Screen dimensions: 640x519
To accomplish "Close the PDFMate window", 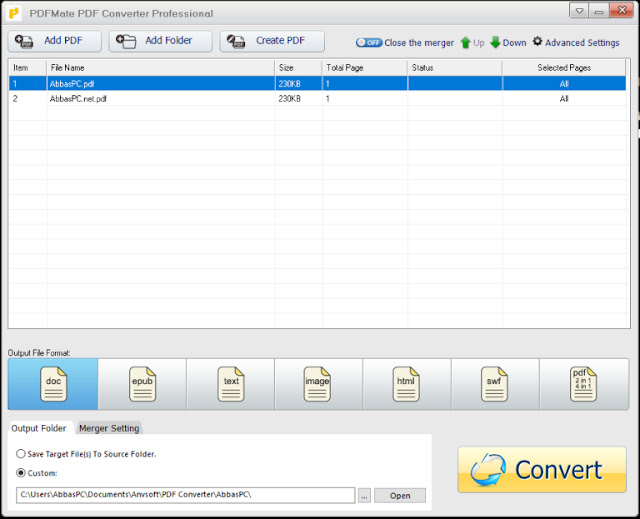I will (622, 10).
